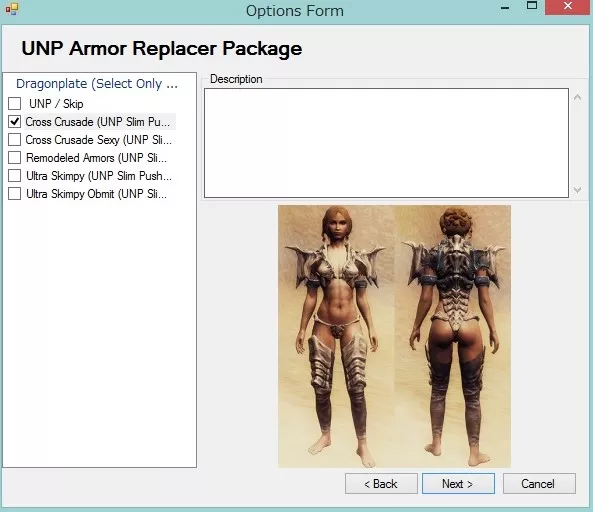Minimize the Options Form window
Viewport: 593px width, 512px height.
click(505, 8)
